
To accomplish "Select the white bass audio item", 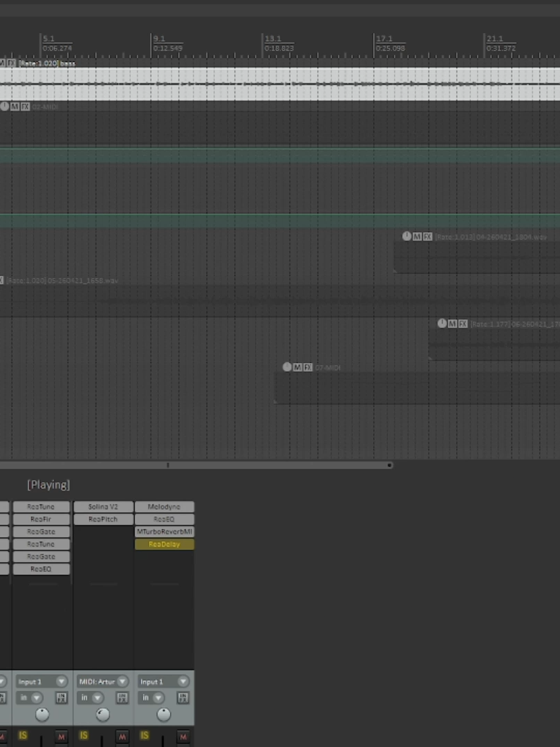I will pos(280,84).
